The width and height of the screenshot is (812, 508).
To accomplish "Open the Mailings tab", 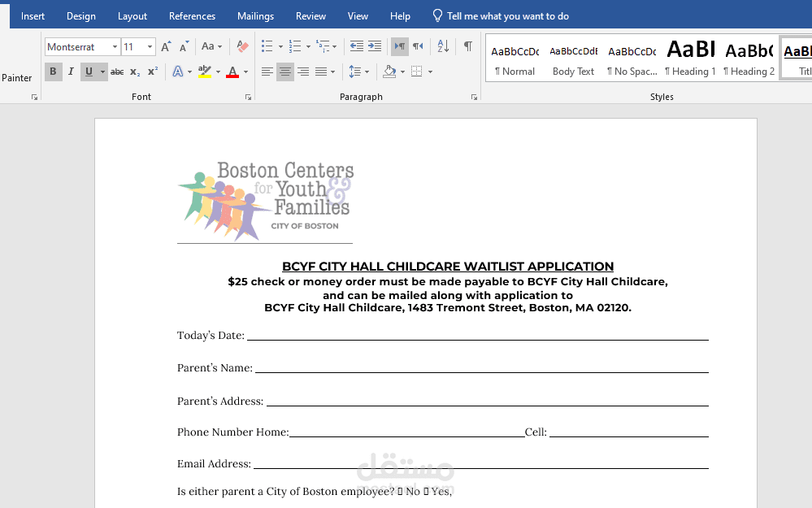I will (255, 16).
